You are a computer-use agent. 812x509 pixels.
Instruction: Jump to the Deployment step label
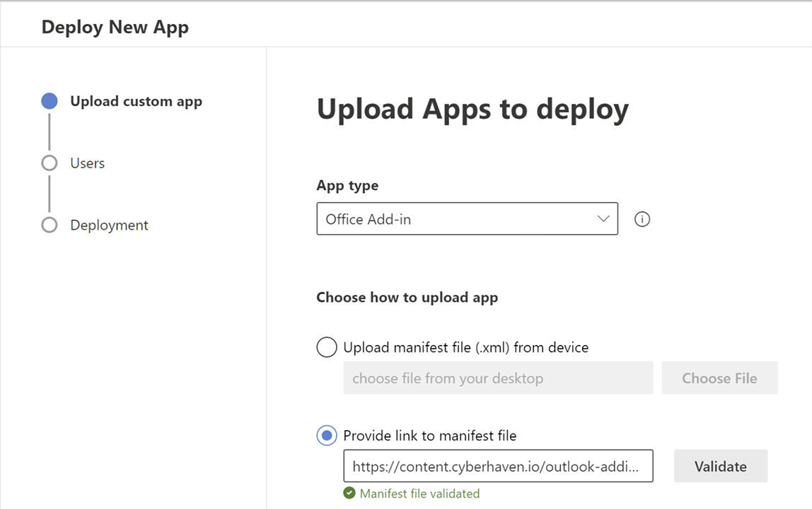[x=109, y=226]
